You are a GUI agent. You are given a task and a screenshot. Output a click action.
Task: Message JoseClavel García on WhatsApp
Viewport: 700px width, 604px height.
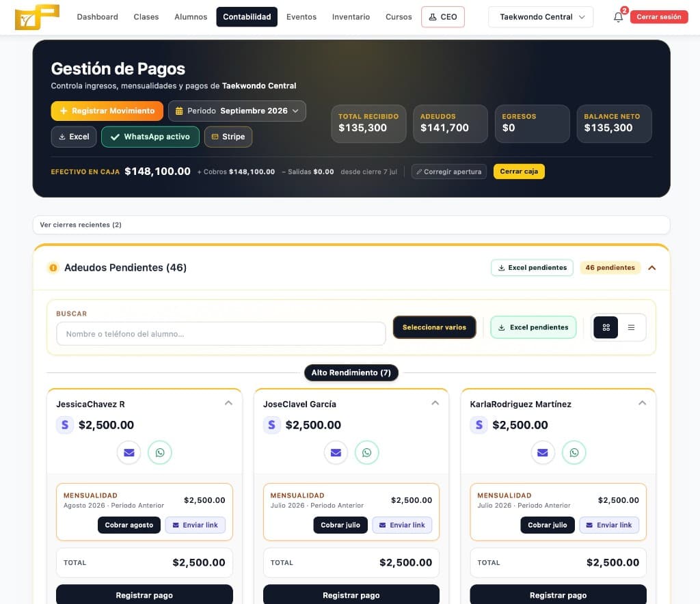(367, 452)
